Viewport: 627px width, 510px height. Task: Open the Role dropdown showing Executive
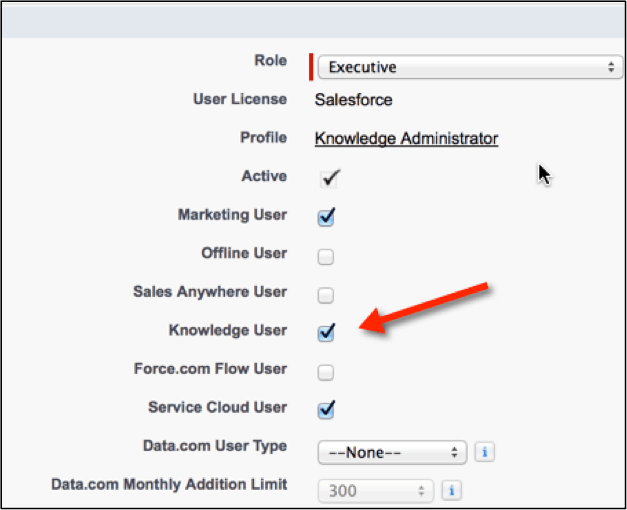pyautogui.click(x=469, y=67)
